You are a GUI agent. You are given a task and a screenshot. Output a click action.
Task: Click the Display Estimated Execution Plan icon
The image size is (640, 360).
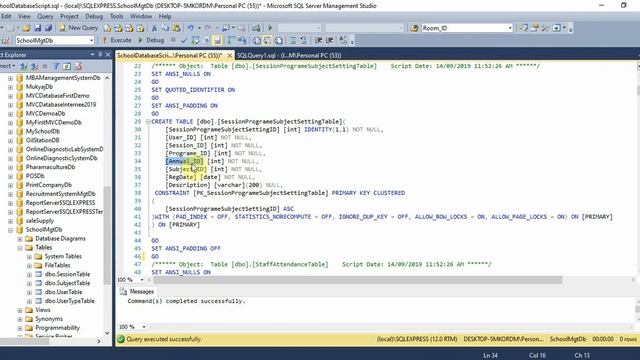click(x=195, y=40)
